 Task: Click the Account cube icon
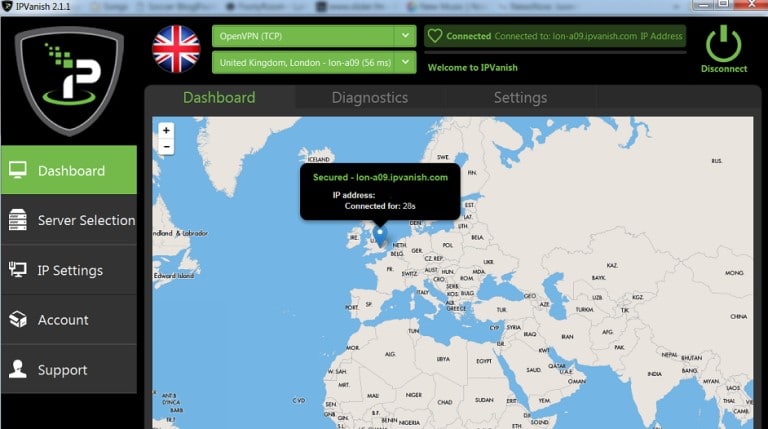pos(18,319)
